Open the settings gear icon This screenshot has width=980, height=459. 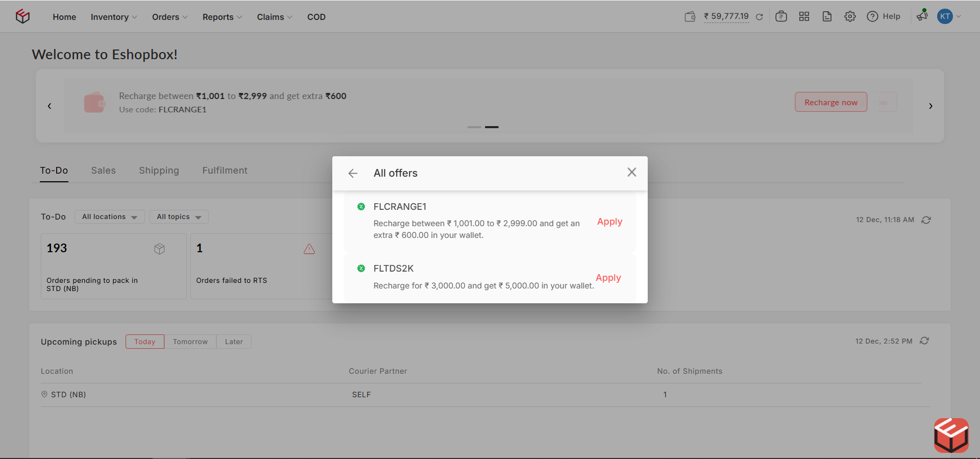click(850, 16)
